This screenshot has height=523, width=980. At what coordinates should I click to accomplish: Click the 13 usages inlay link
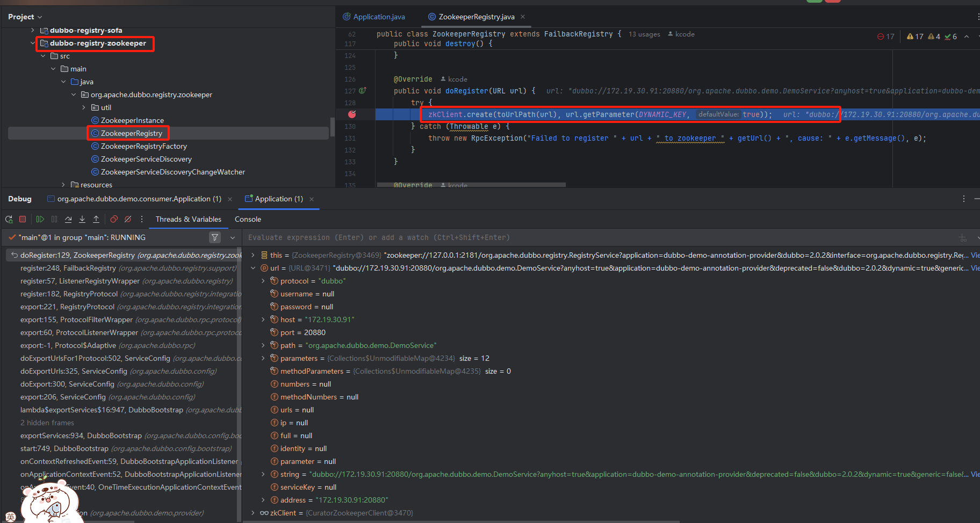tap(644, 34)
